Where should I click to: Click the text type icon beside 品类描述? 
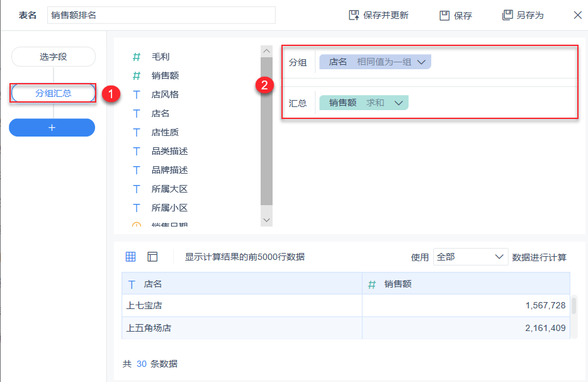click(x=137, y=151)
